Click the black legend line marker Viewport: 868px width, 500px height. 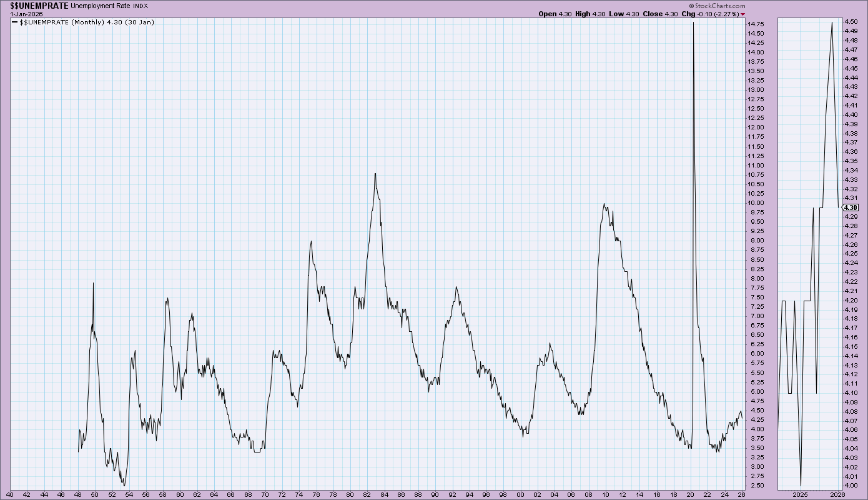click(15, 22)
